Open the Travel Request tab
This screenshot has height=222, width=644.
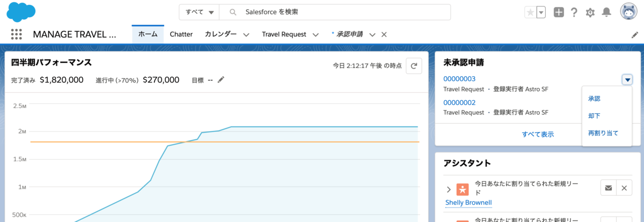pyautogui.click(x=284, y=34)
